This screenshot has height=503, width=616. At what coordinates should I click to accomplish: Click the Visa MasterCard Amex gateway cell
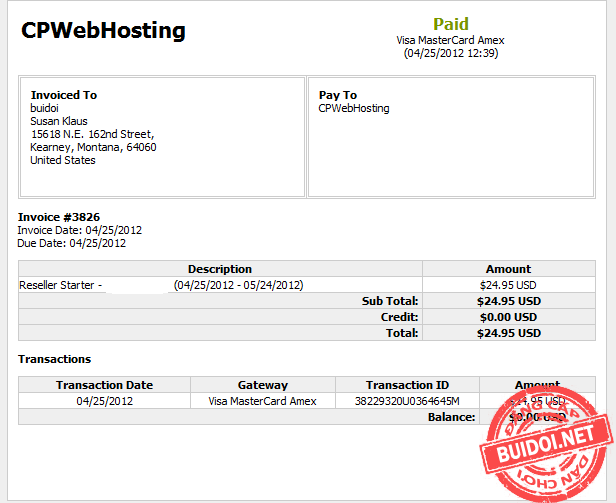click(x=262, y=401)
